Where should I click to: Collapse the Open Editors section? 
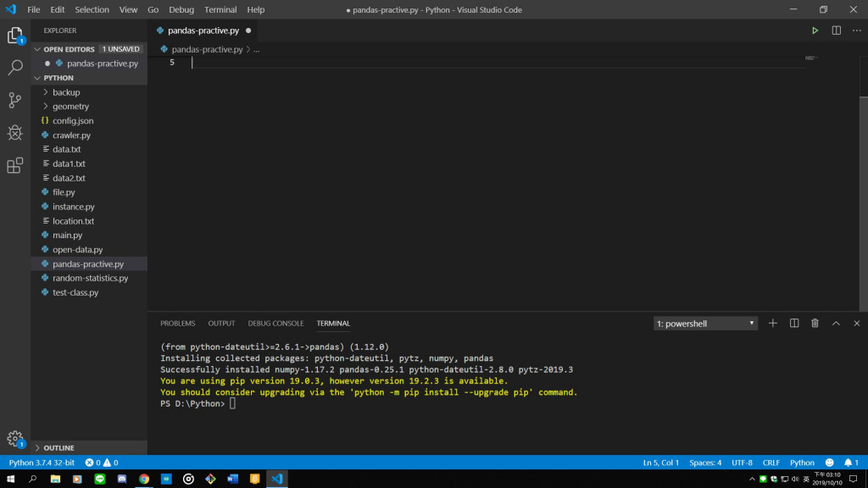click(x=37, y=49)
